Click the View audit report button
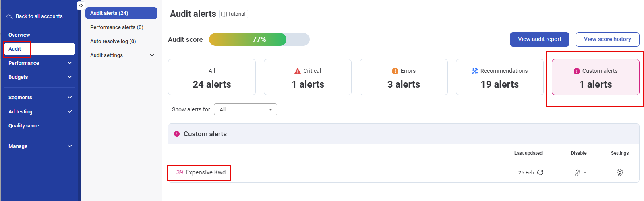644x201 pixels. coord(539,39)
